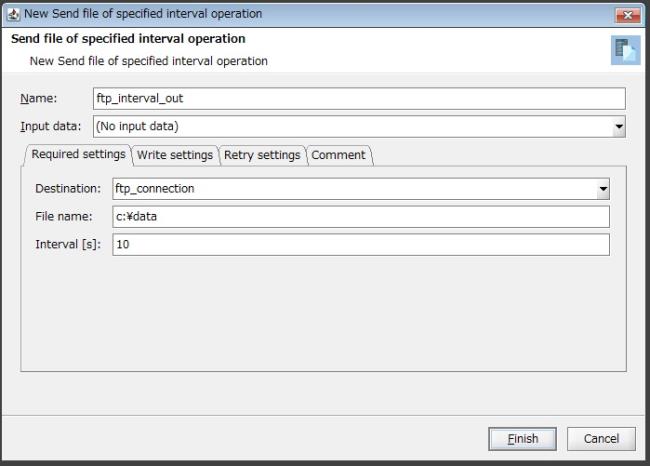Click the application icon in the title bar
Image resolution: width=650 pixels, height=466 pixels.
tap(13, 14)
